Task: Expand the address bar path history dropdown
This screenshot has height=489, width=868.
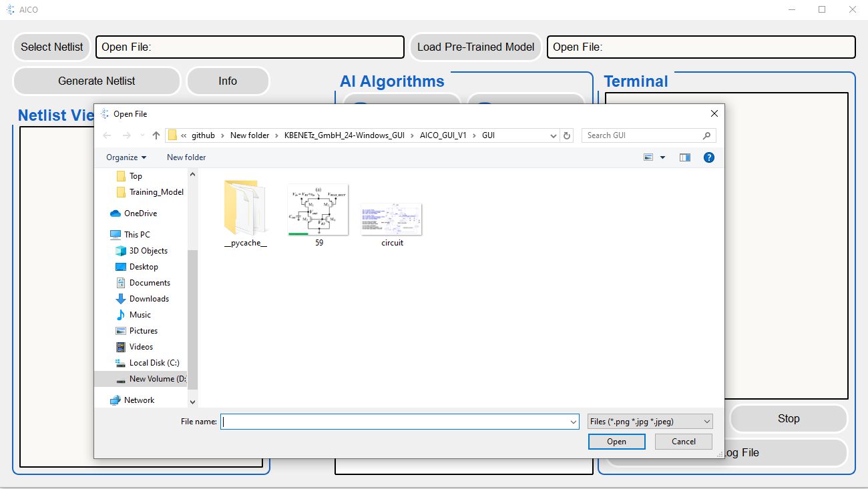Action: (x=554, y=135)
